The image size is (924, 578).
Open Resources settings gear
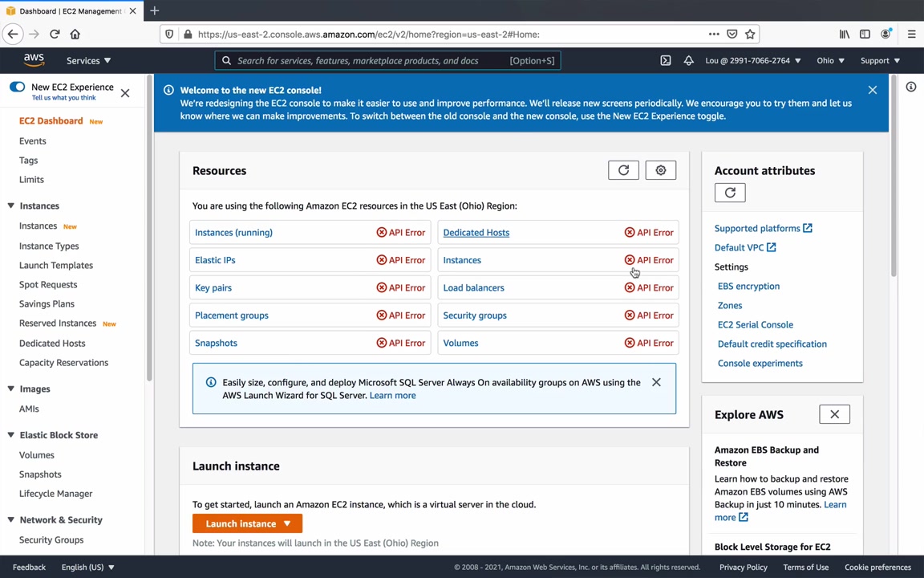661,170
